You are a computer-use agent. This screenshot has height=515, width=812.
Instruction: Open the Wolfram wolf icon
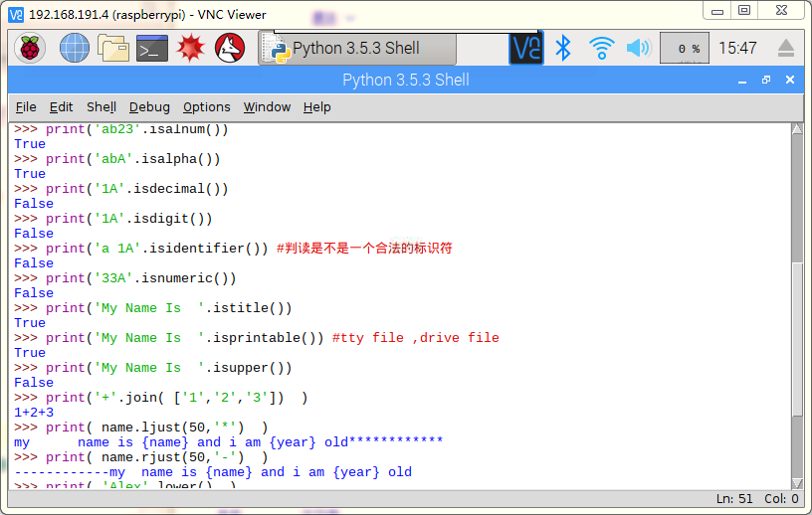click(230, 48)
